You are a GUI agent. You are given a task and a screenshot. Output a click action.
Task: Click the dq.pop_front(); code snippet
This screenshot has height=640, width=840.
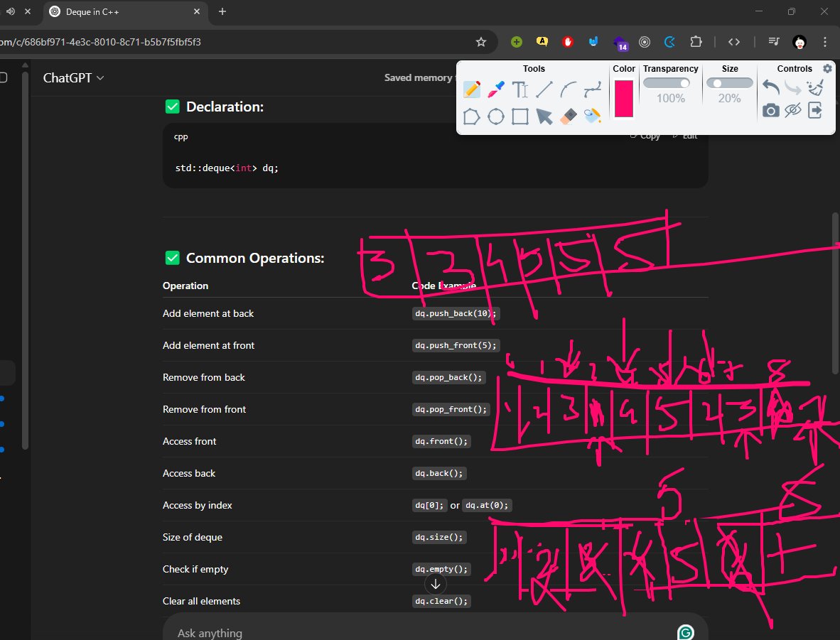point(451,409)
